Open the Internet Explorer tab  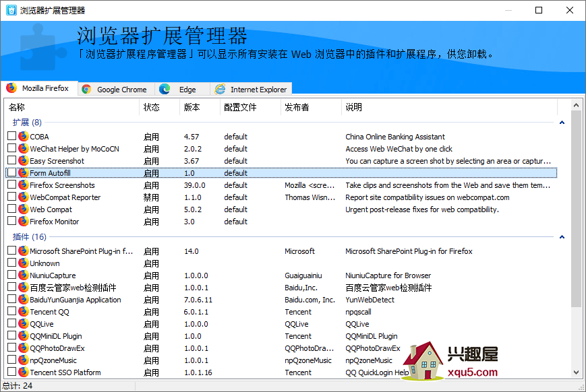[x=251, y=89]
